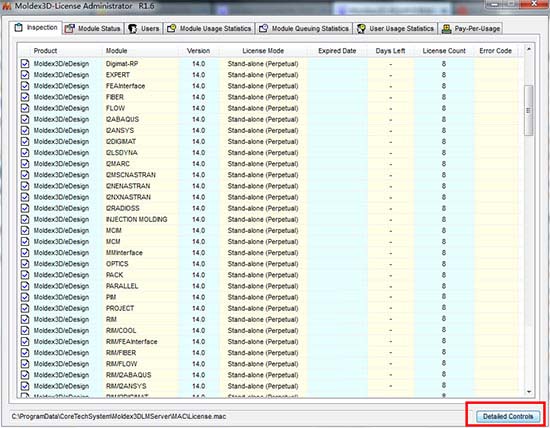Image resolution: width=550 pixels, height=428 pixels.
Task: Click the window close button
Action: tap(534, 4)
